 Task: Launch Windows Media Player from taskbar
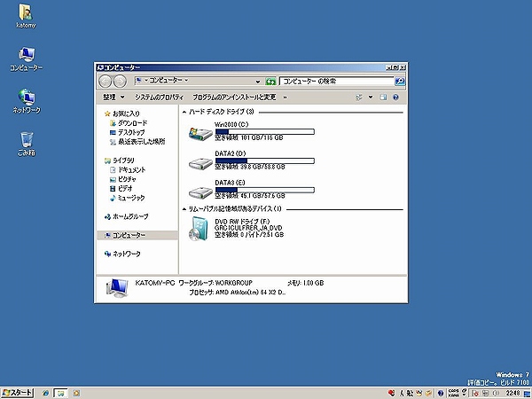[x=76, y=393]
